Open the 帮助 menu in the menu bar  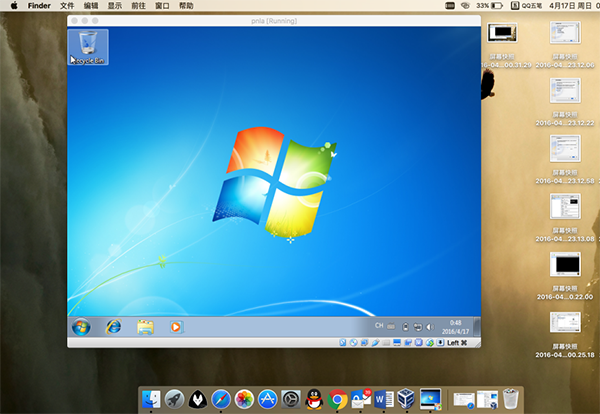tap(186, 6)
